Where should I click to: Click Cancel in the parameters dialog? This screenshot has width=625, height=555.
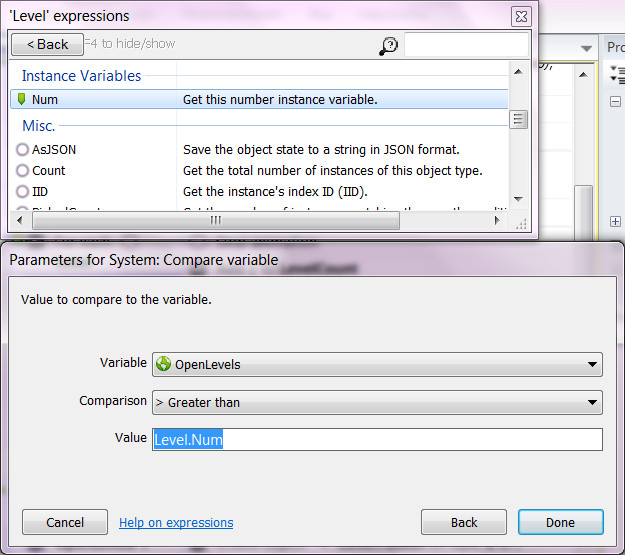(x=65, y=522)
